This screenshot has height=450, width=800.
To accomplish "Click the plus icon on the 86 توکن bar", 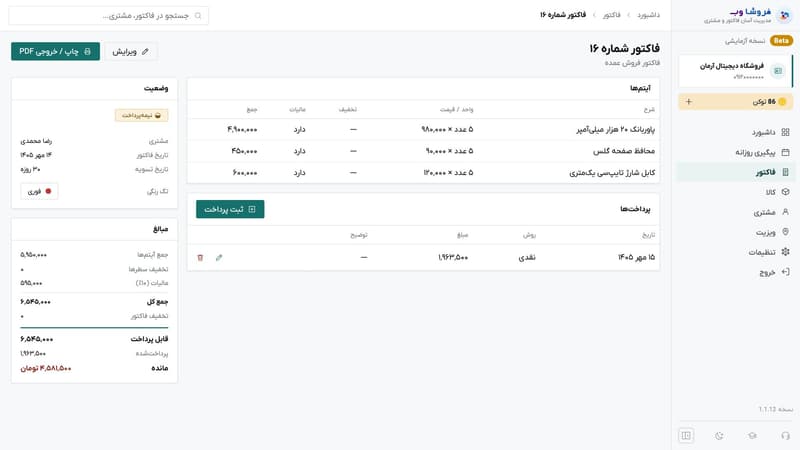I will coord(688,102).
